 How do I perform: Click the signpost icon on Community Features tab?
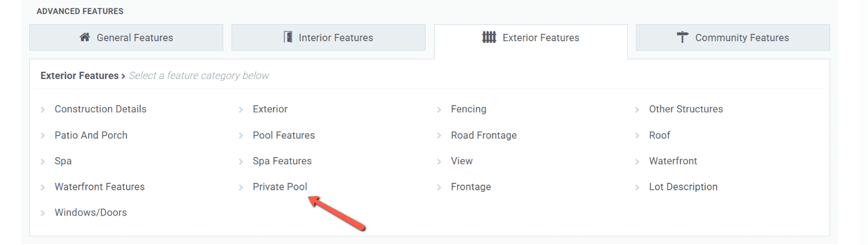point(683,37)
